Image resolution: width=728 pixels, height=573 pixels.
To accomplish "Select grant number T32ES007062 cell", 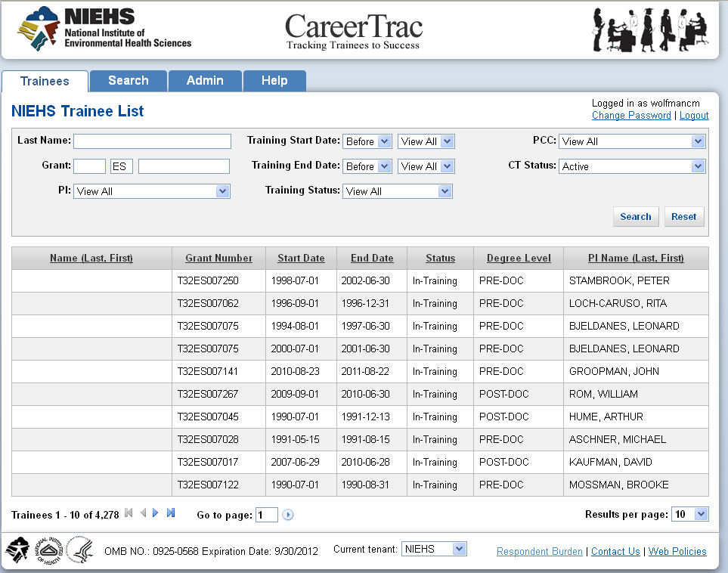I will (x=218, y=304).
